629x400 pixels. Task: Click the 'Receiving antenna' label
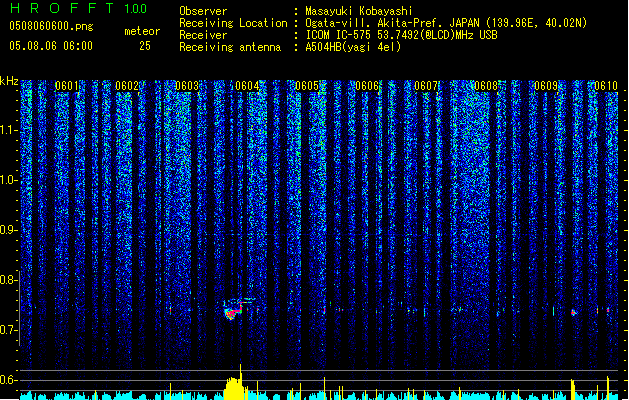point(230,47)
